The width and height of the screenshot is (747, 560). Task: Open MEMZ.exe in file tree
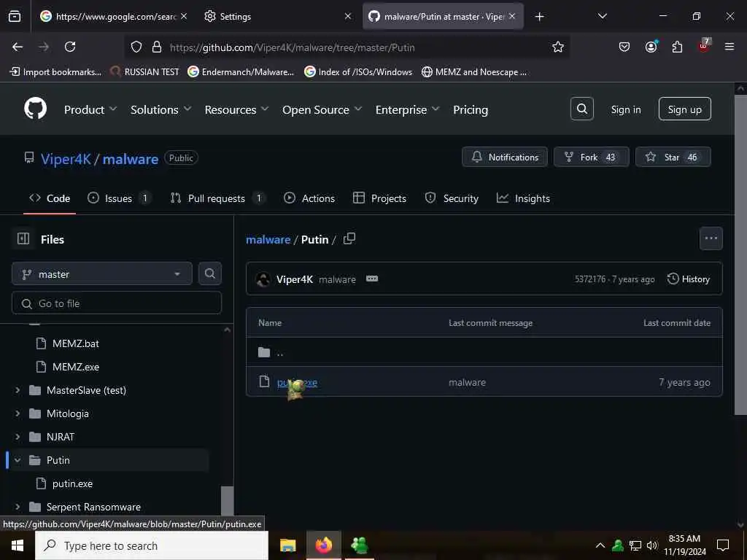click(76, 367)
